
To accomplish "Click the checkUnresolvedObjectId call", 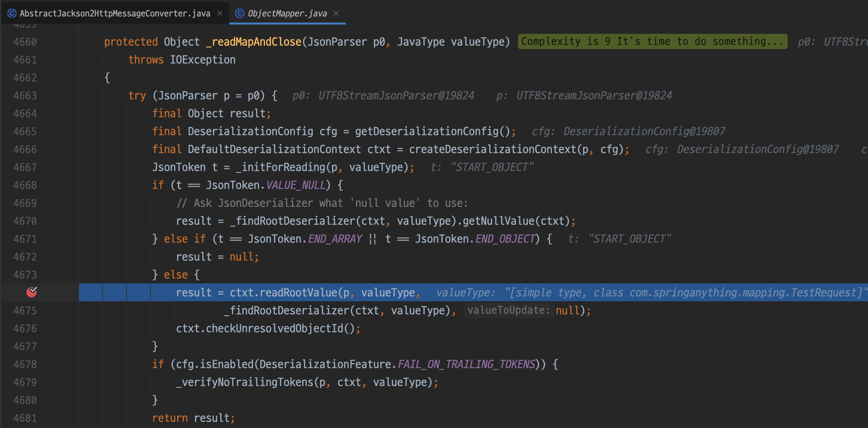I will [274, 328].
